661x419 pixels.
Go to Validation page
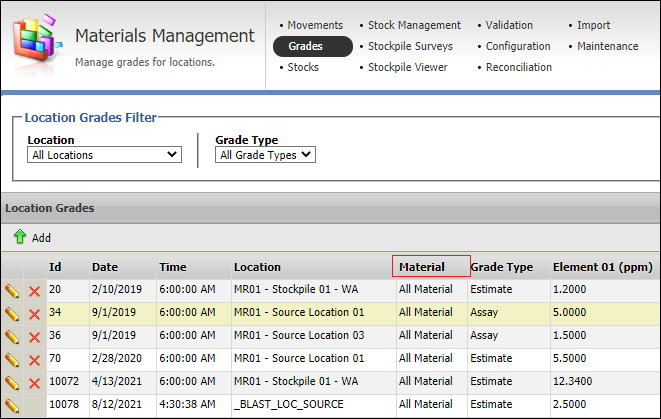pyautogui.click(x=509, y=25)
